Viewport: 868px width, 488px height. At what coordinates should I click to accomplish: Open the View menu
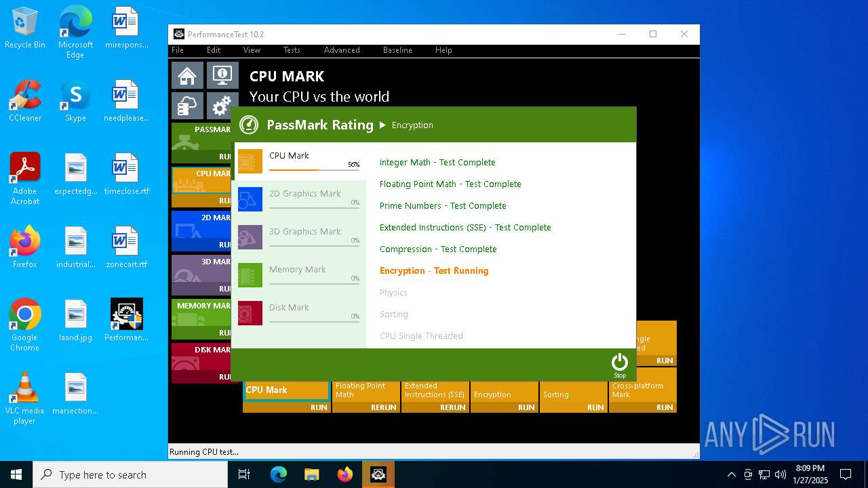click(252, 50)
